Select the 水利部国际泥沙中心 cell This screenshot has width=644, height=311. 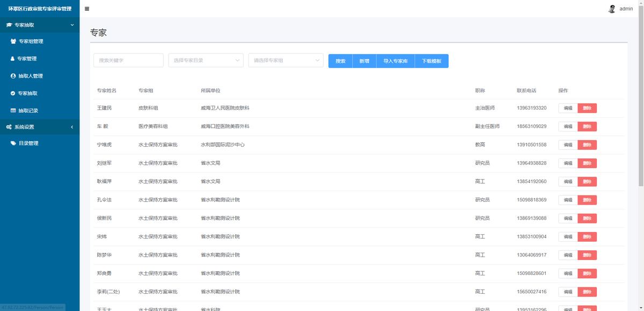pos(223,145)
